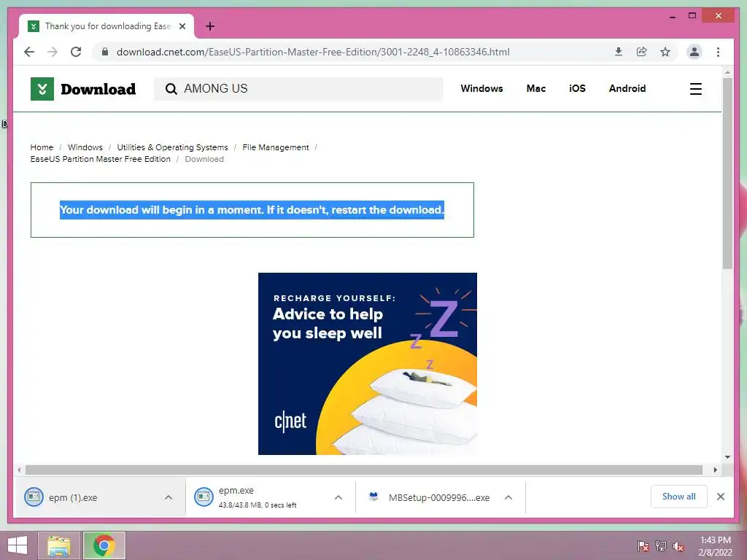Click the share page icon

pos(642,52)
